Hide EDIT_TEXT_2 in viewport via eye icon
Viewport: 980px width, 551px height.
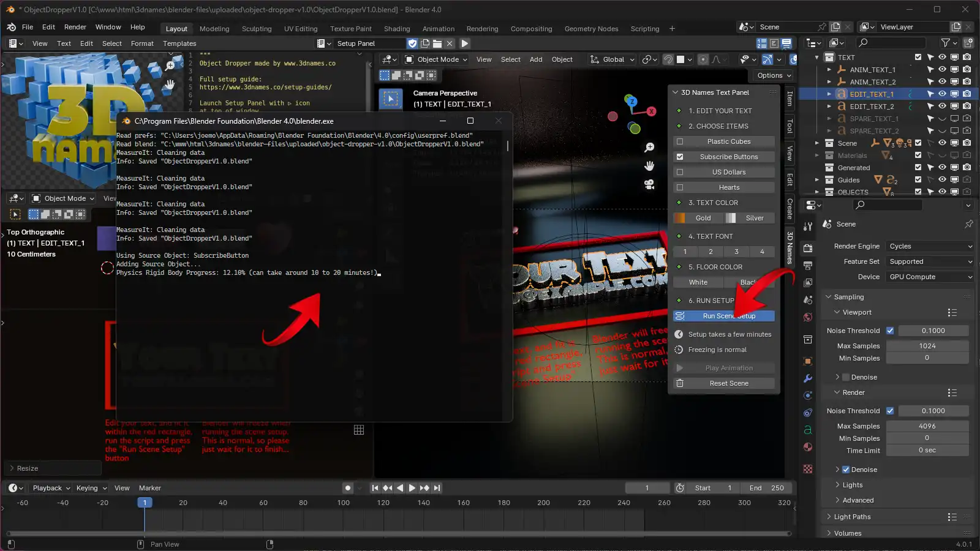pos(942,107)
